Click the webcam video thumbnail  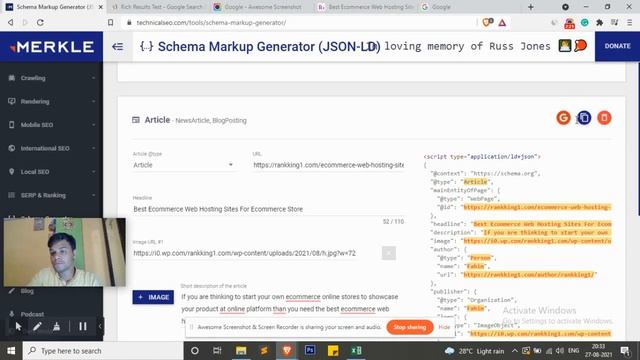click(x=64, y=252)
